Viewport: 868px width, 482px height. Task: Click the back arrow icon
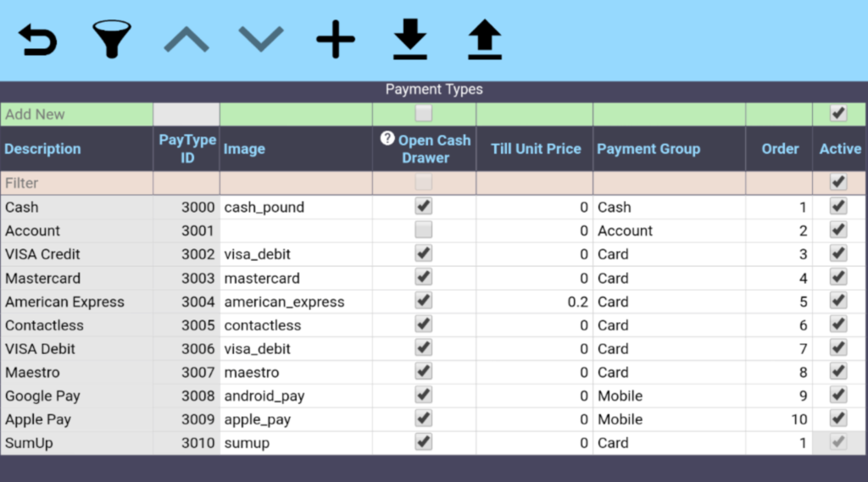(x=37, y=40)
